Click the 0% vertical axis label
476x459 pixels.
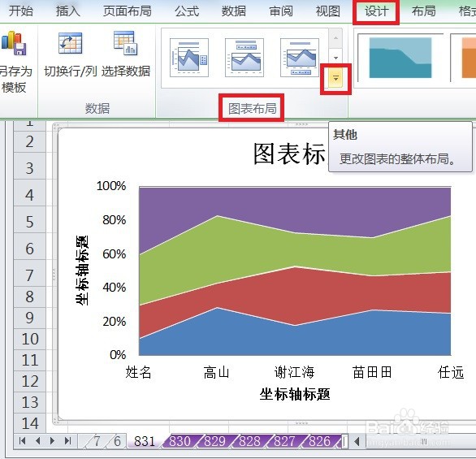[x=118, y=354]
